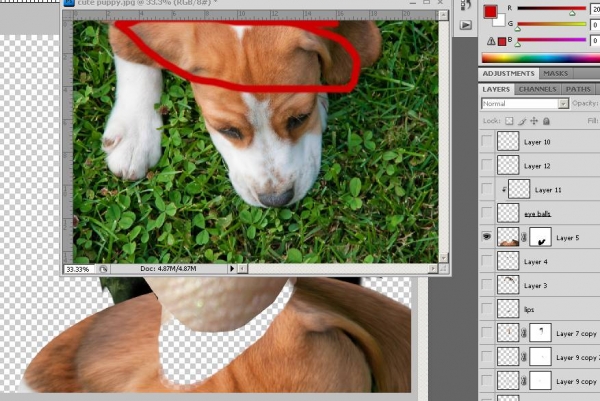Screen dimensions: 600x401
Task: Click the B value input field
Action: [x=595, y=41]
